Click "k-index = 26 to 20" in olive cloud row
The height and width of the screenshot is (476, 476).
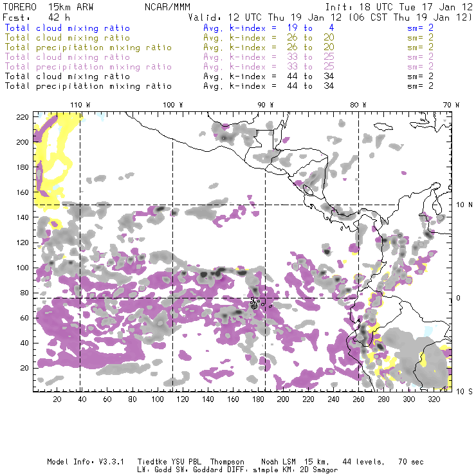point(282,38)
